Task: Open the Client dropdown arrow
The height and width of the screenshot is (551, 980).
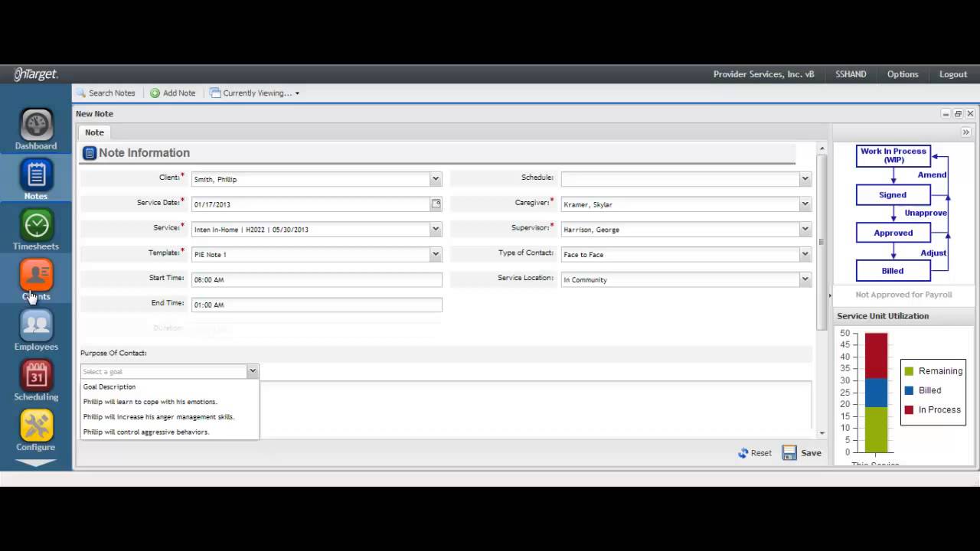Action: [436, 179]
